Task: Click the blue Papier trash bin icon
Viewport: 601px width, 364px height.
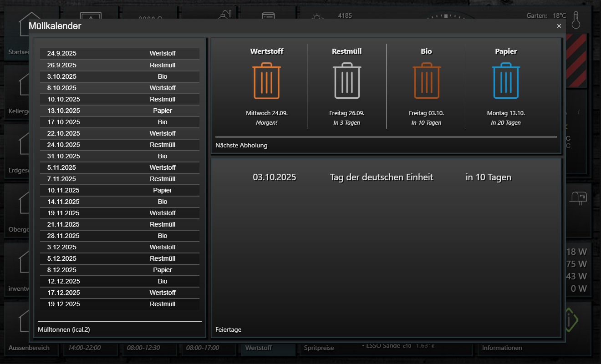Action: 506,81
